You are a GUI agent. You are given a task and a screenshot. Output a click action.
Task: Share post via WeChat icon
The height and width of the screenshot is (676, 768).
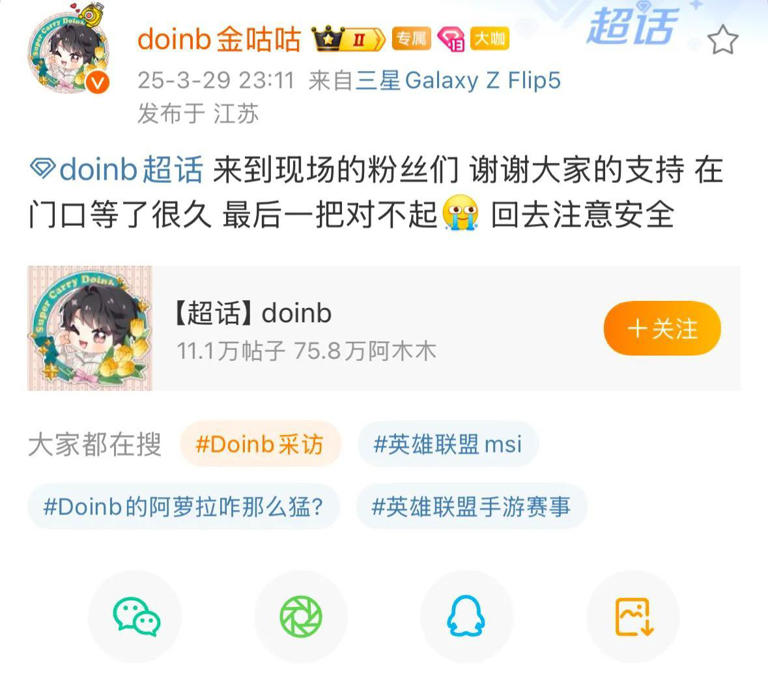click(136, 617)
